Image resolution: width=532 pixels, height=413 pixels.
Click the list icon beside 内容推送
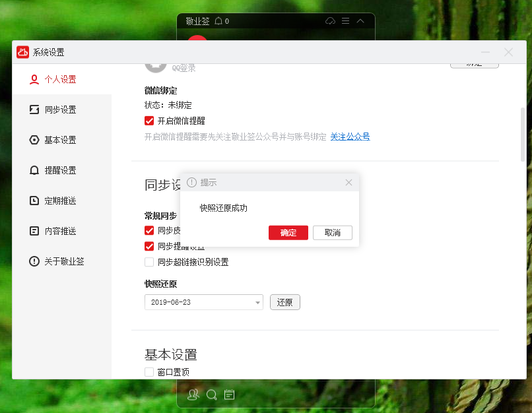click(x=34, y=231)
